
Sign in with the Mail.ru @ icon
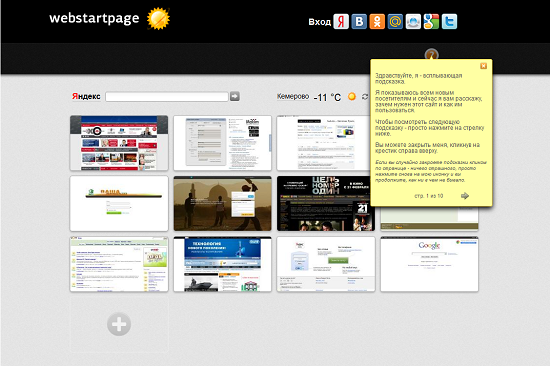click(395, 22)
